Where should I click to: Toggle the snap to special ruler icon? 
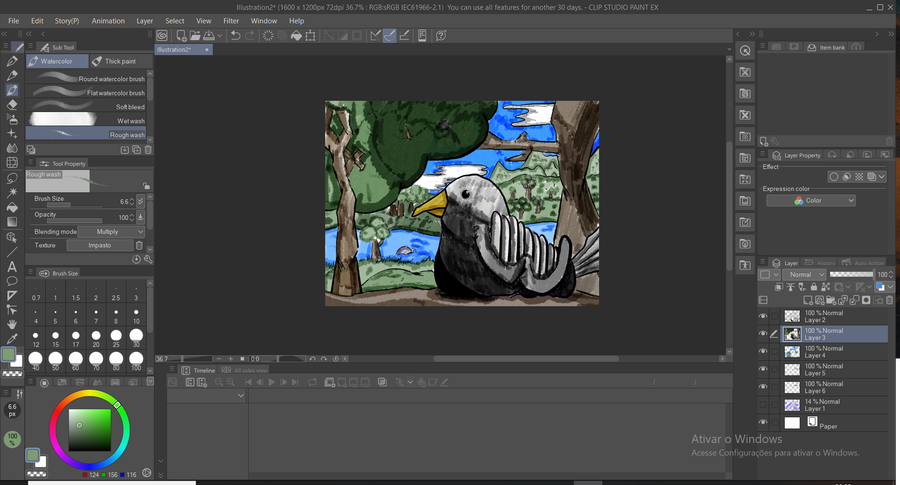click(390, 36)
